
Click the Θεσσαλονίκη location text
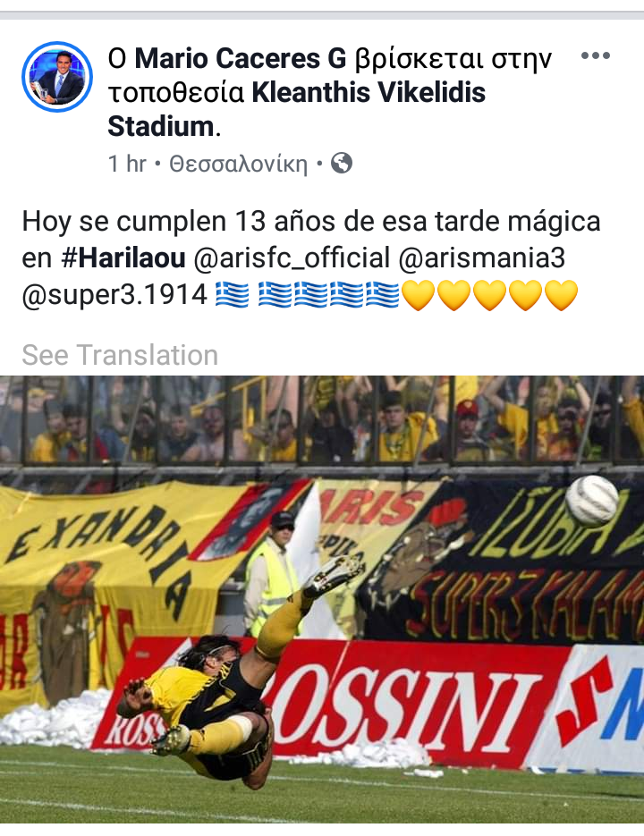[239, 164]
